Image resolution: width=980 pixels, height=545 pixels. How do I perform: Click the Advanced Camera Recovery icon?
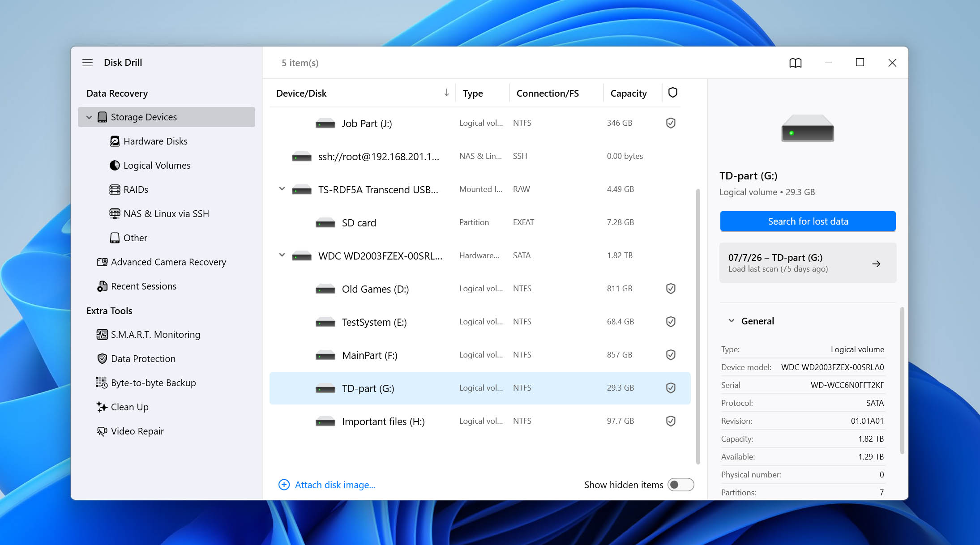click(102, 262)
